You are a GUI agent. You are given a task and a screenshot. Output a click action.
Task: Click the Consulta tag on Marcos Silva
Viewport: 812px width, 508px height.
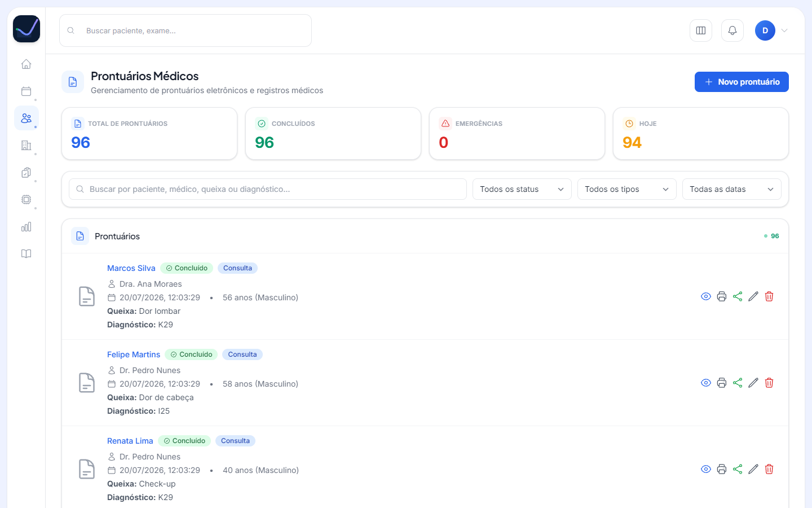click(x=237, y=268)
